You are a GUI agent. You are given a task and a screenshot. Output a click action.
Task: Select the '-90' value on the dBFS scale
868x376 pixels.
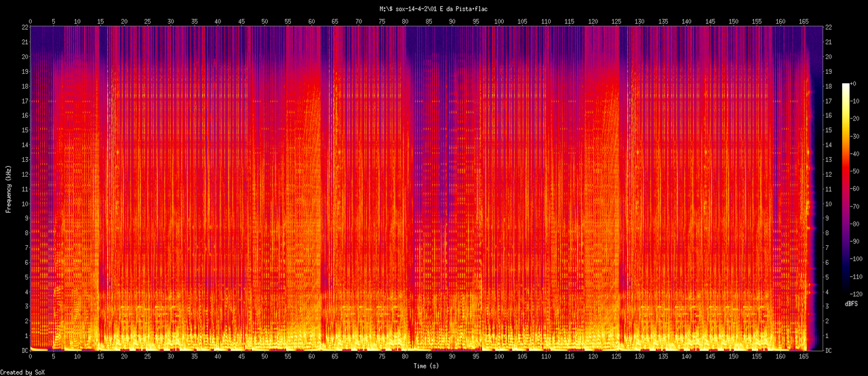tap(855, 242)
